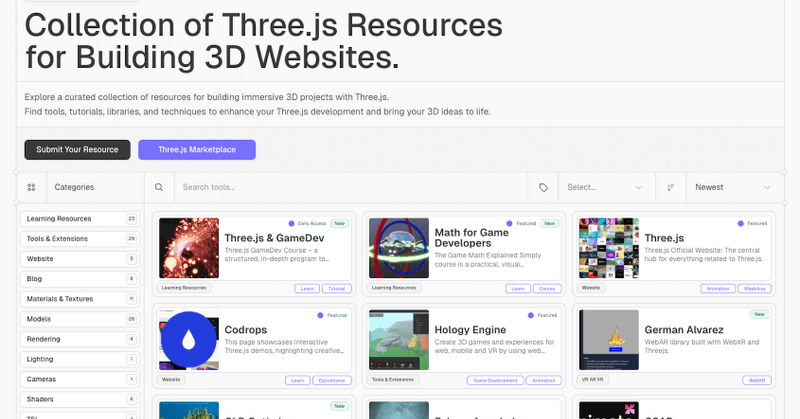800x419 pixels.
Task: Select the Cameras category
Action: [80, 379]
